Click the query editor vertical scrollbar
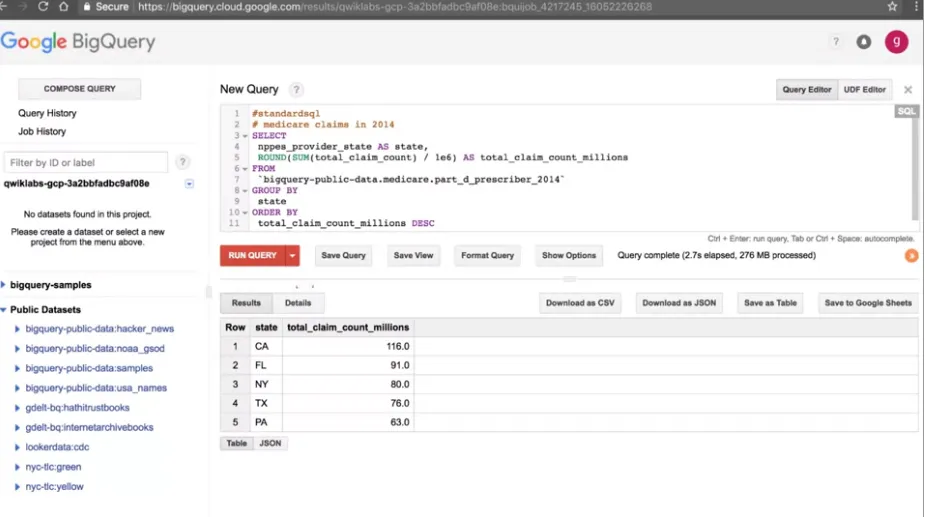Viewport: 925px width, 517px height. [x=914, y=168]
